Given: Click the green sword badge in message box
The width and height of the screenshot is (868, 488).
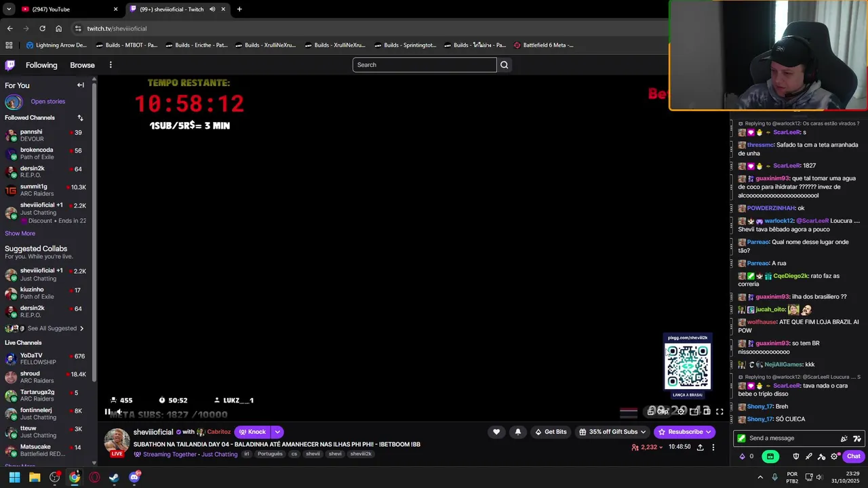Looking at the screenshot, I should [x=741, y=439].
